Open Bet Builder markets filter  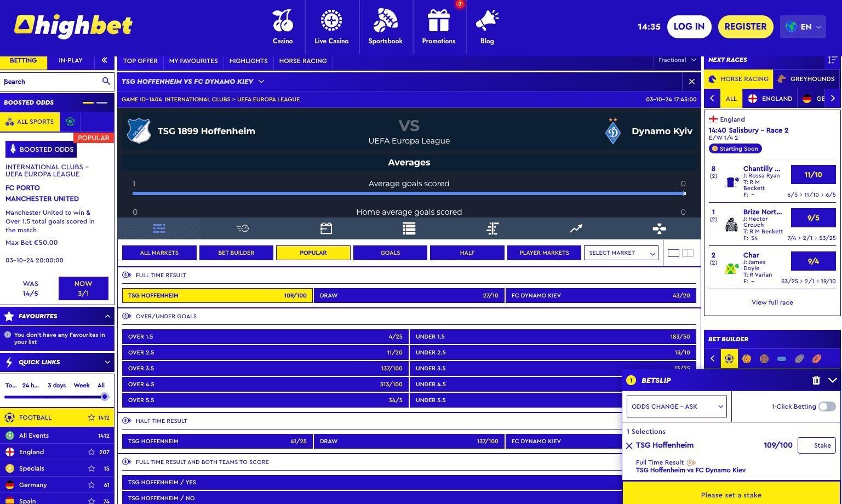click(x=236, y=253)
